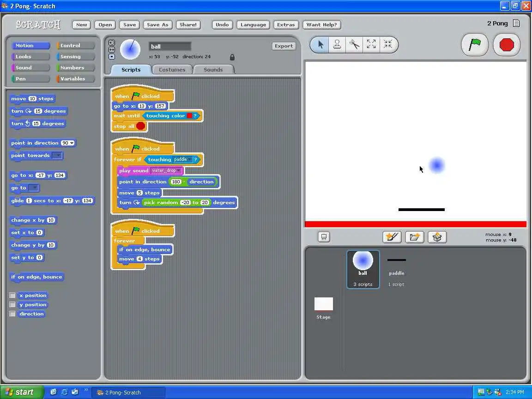
Task: Switch to the Sounds tab
Action: (x=213, y=70)
